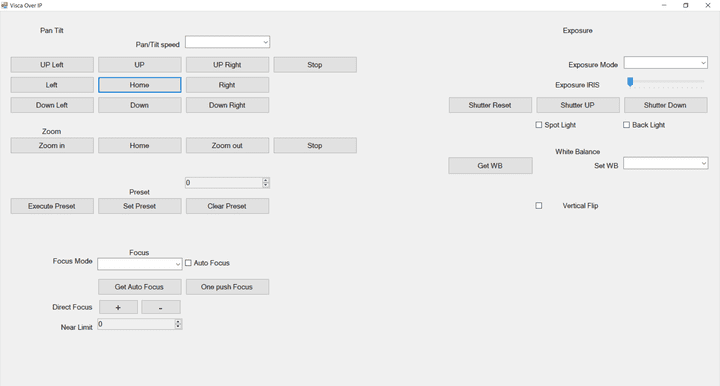
Task: Click the Down Right pan button
Action: 227,105
